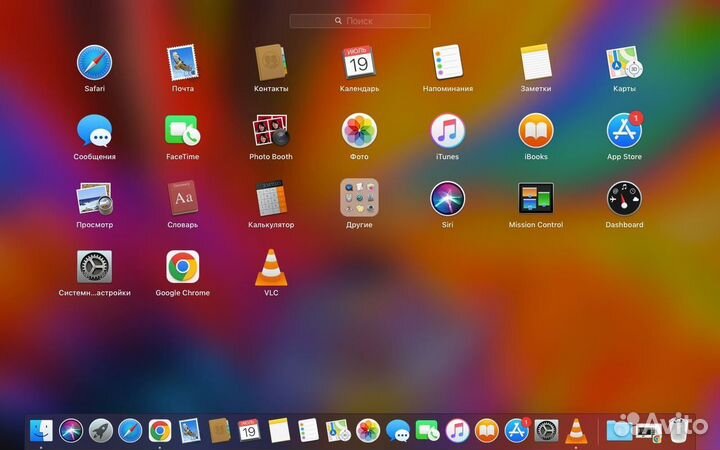Open Safari from the Dock
The height and width of the screenshot is (450, 720).
point(130,432)
